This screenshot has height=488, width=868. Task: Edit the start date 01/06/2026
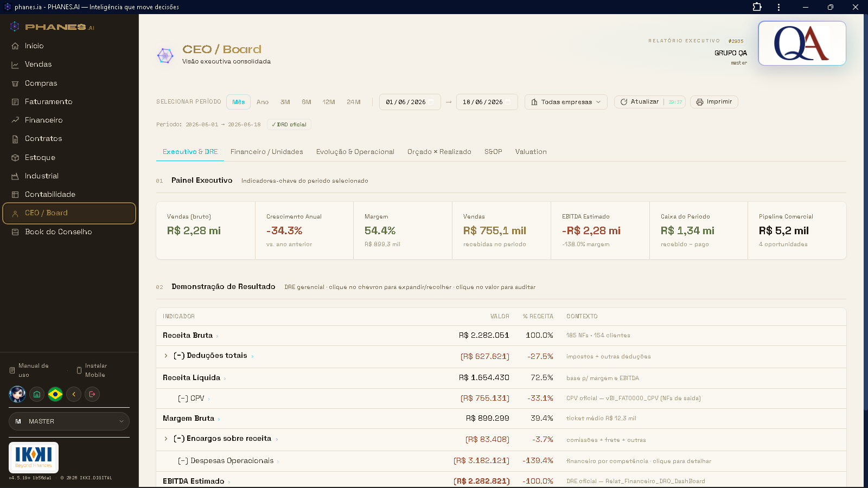click(x=410, y=102)
